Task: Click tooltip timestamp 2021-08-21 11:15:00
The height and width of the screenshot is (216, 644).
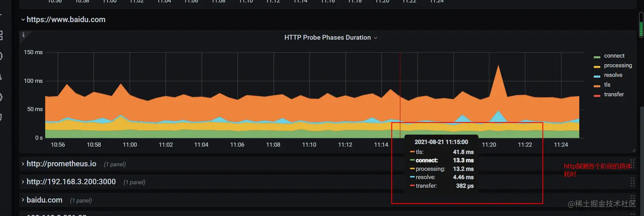Action: tap(441, 142)
